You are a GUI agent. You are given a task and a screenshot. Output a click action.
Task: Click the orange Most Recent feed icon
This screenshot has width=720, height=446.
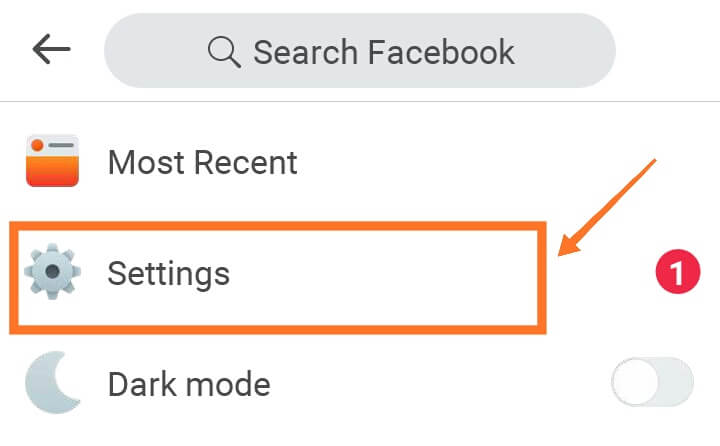pos(51,162)
